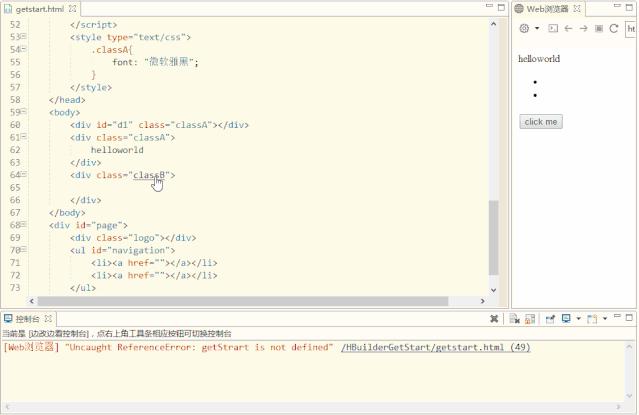639x415 pixels.
Task: Open the /HBuilderGetStart/getstart.html (49) error link
Action: [436, 347]
